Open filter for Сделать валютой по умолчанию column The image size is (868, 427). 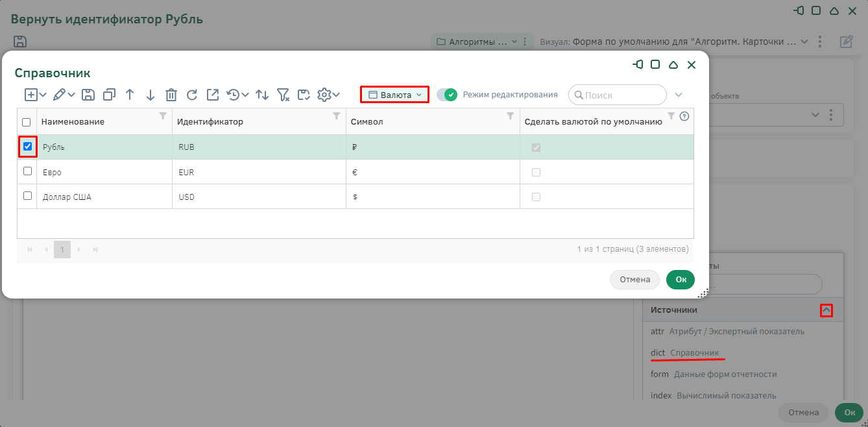(x=671, y=116)
